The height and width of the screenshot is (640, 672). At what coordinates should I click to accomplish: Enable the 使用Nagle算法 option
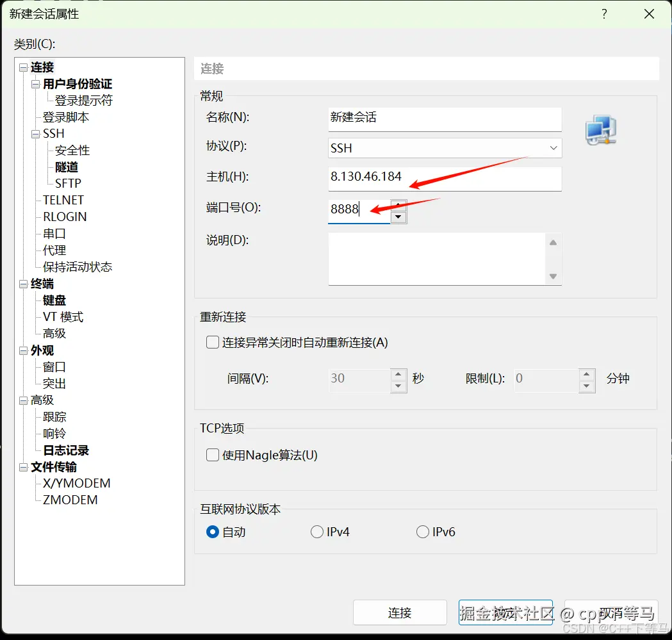(211, 455)
